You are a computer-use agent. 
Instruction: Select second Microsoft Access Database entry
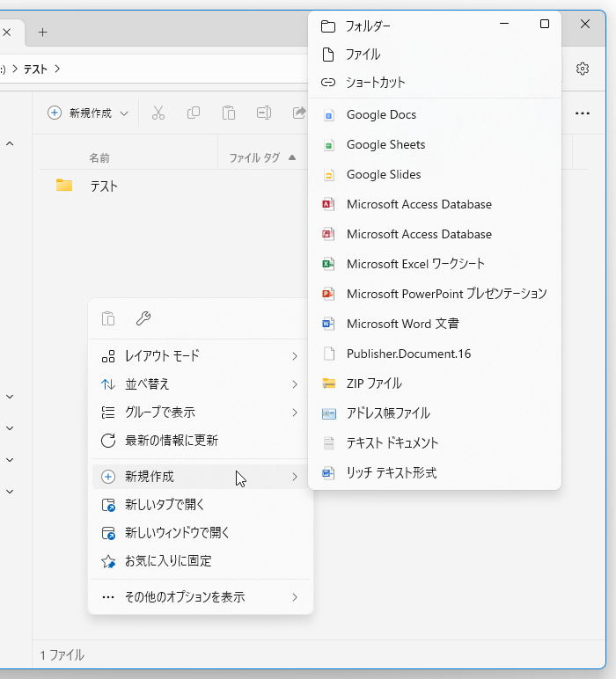click(435, 234)
